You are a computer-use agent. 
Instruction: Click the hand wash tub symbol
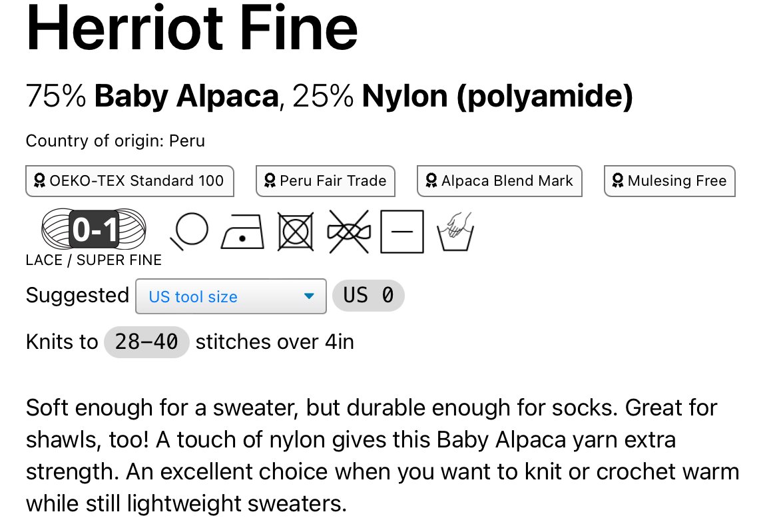click(455, 232)
